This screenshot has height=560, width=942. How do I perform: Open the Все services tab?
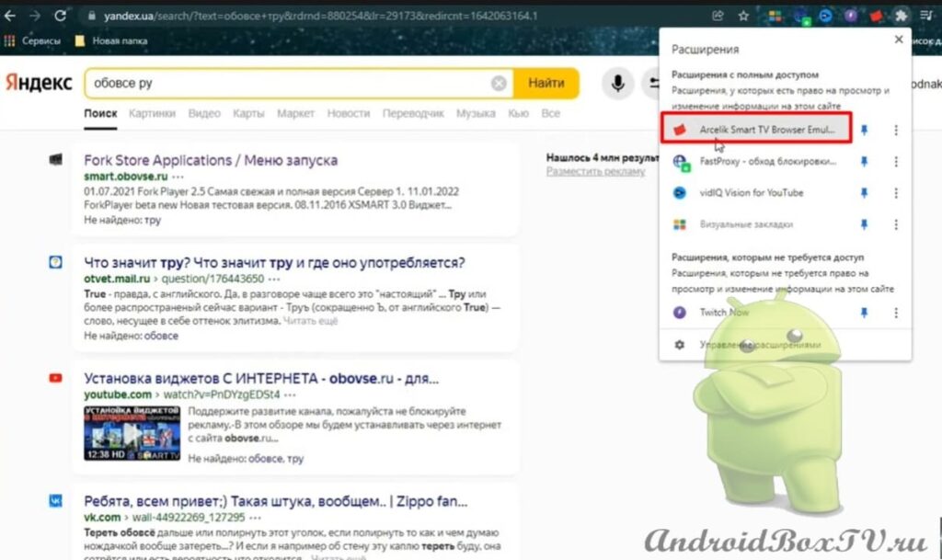pyautogui.click(x=550, y=113)
